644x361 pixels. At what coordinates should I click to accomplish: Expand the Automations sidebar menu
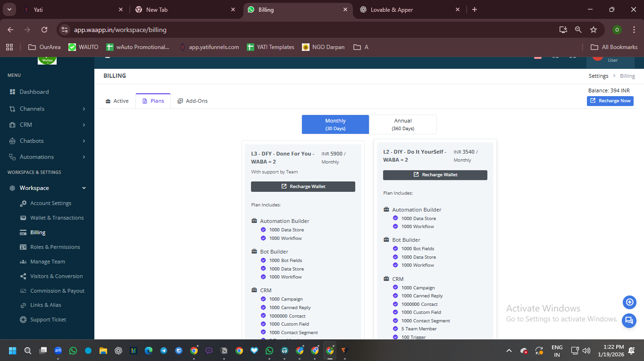(47, 157)
